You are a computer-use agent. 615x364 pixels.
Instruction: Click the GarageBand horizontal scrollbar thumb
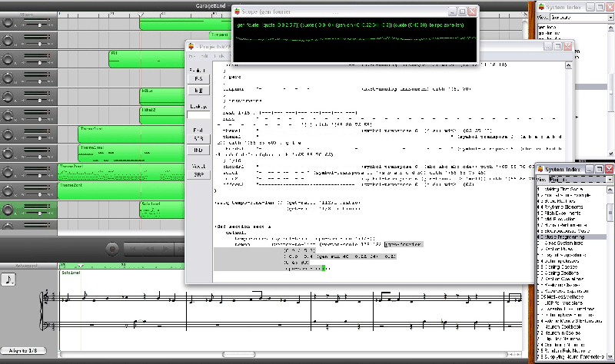[x=239, y=354]
